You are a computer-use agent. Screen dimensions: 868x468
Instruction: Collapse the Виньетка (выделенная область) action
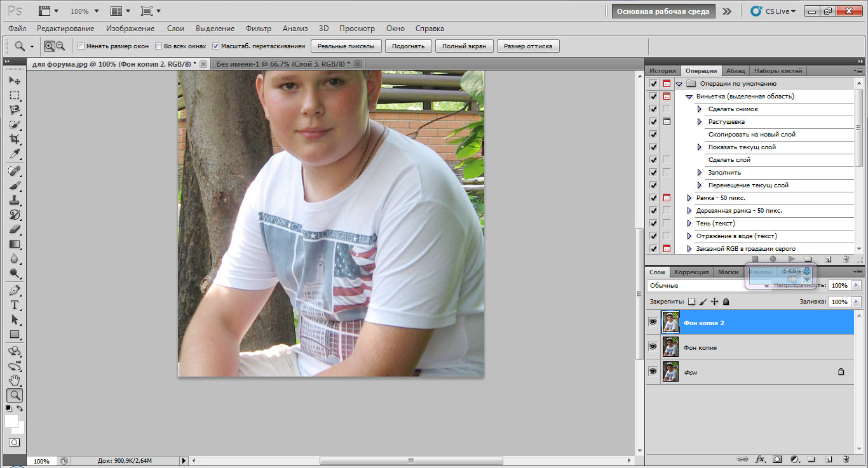tap(689, 97)
